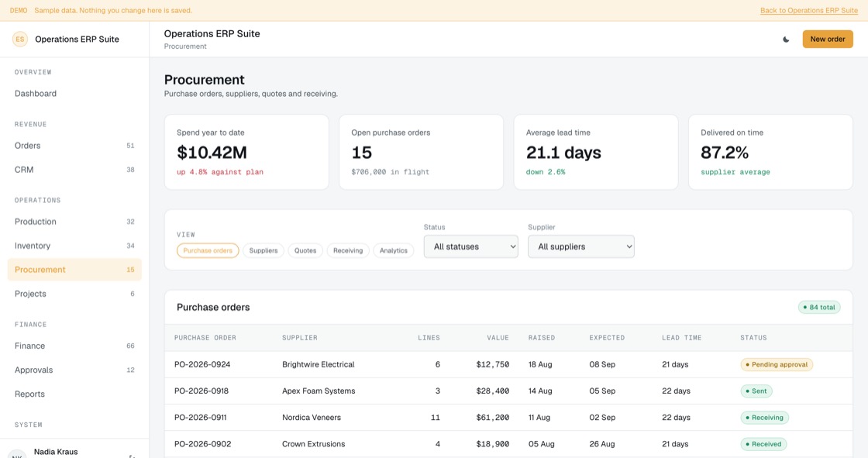Click the Spend year to date card
Image resolution: width=868 pixels, height=458 pixels.
coord(246,153)
